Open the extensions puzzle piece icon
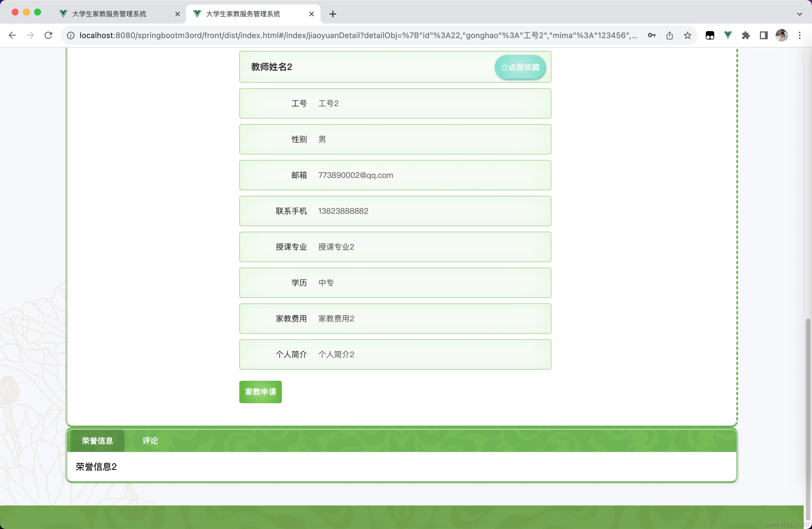This screenshot has width=812, height=529. click(746, 36)
